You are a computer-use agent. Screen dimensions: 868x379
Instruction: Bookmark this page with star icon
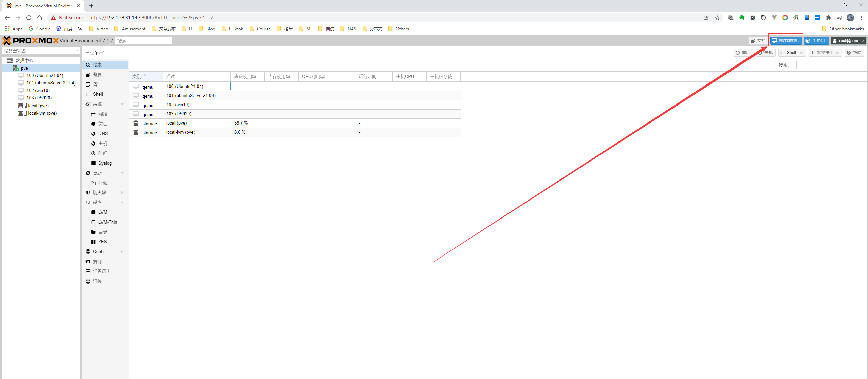[x=717, y=18]
